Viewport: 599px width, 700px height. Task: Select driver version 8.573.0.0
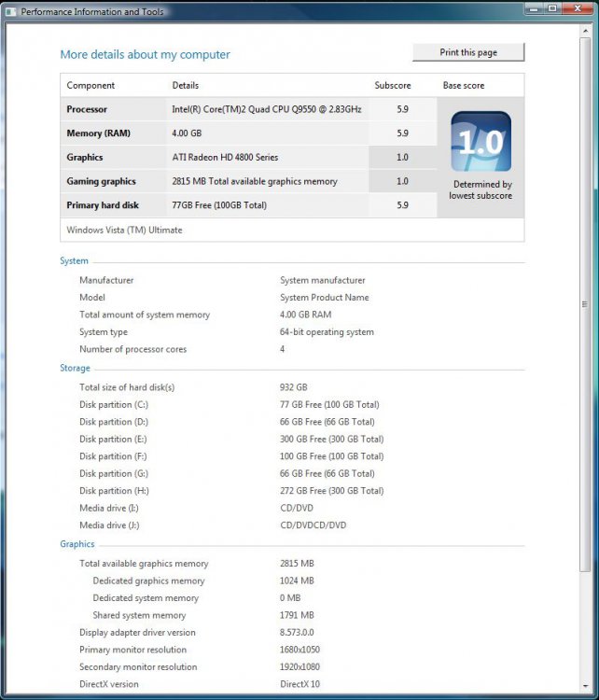(x=297, y=633)
